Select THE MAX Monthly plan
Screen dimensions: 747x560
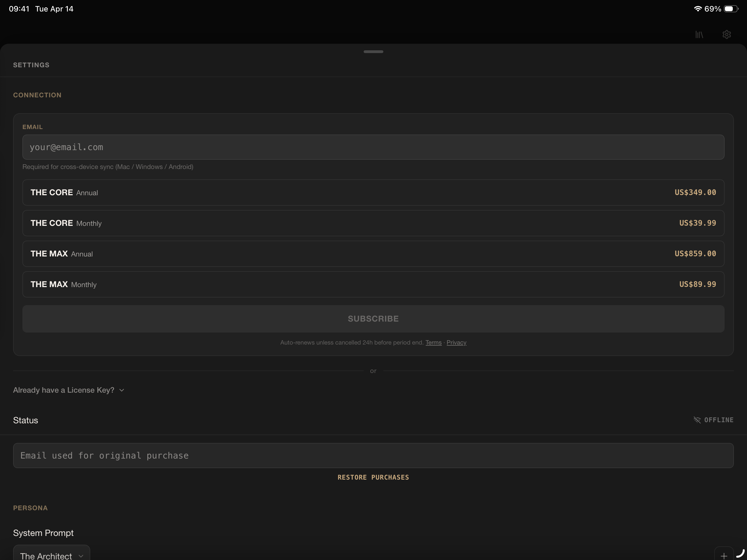pyautogui.click(x=373, y=284)
